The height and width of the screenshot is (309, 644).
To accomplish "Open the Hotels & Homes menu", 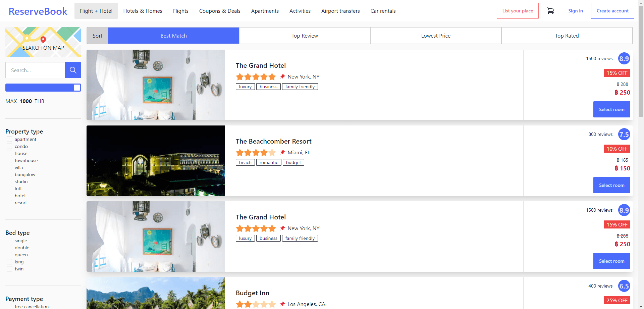I will [143, 11].
